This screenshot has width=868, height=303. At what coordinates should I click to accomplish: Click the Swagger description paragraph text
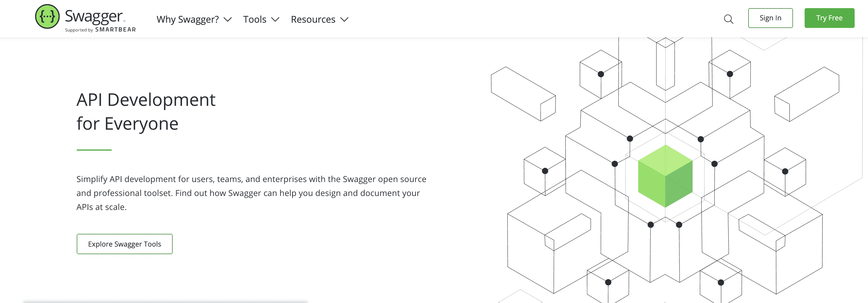(251, 193)
